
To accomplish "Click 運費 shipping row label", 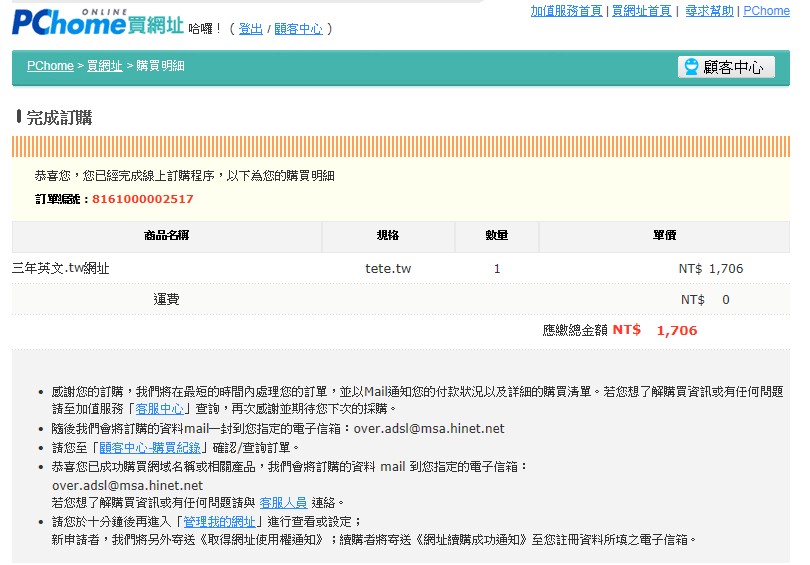I will pos(166,300).
